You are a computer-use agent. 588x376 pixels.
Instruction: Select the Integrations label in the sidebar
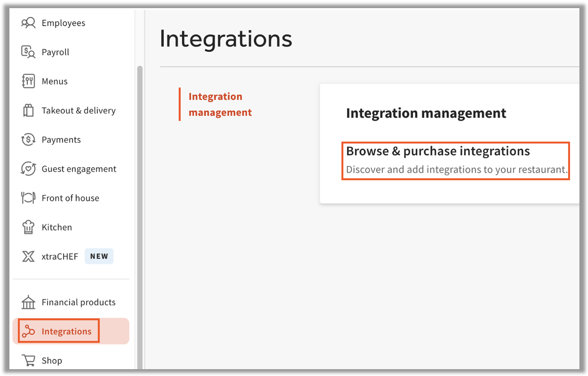pos(66,331)
